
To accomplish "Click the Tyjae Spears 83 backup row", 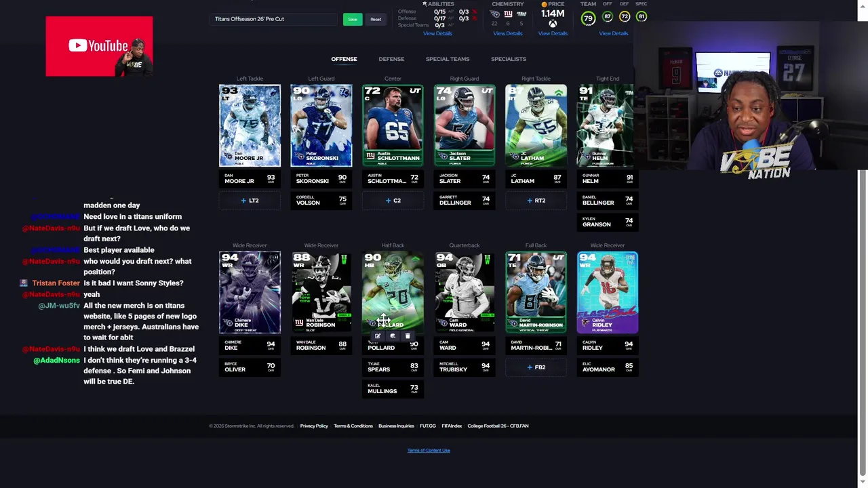I will coord(393,367).
